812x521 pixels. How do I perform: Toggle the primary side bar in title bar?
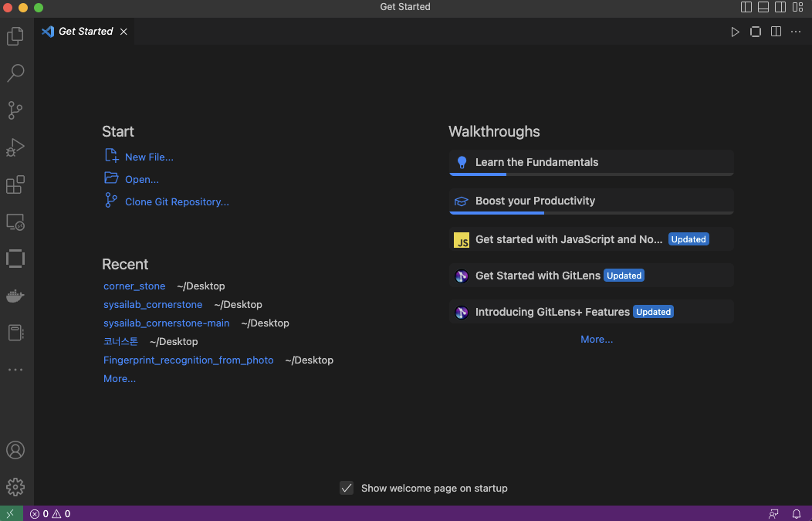746,7
